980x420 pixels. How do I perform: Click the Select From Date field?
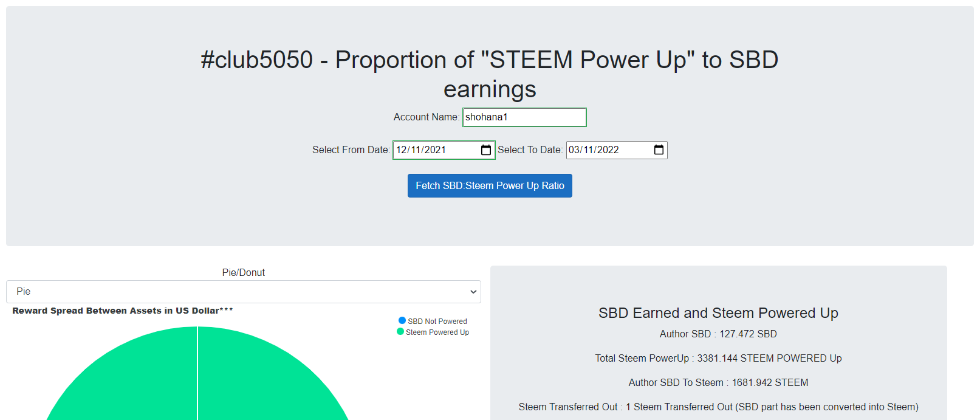pyautogui.click(x=444, y=150)
